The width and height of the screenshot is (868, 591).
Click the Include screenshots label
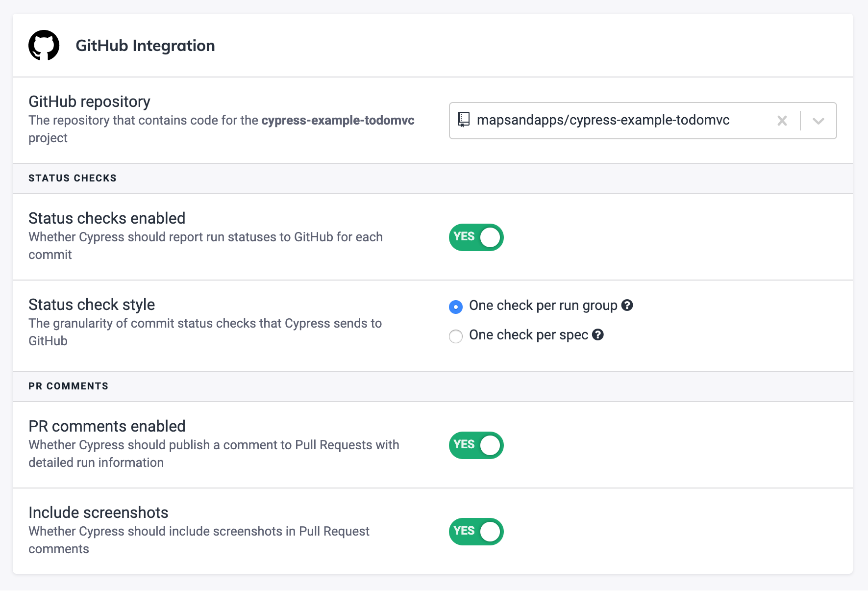[x=99, y=512]
